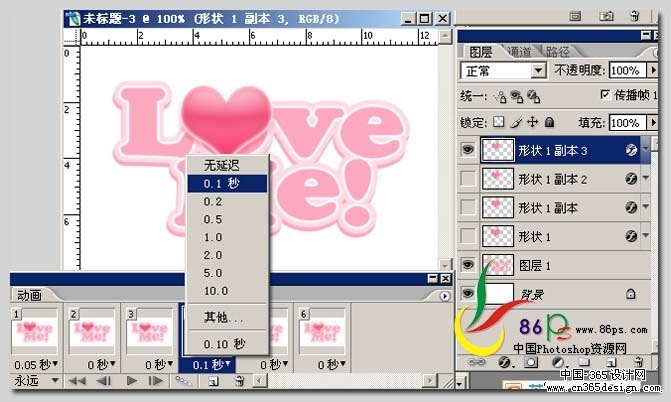The image size is (671, 402).
Task: Click the unify layer position icon
Action: tap(500, 97)
